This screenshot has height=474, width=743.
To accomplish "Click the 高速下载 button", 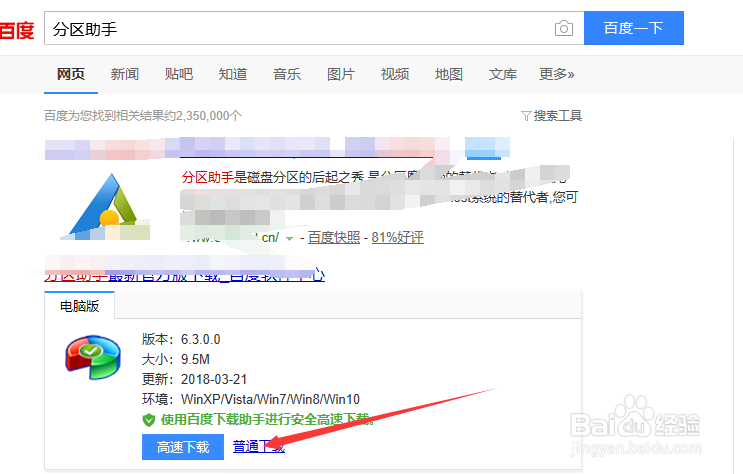I will (x=183, y=447).
